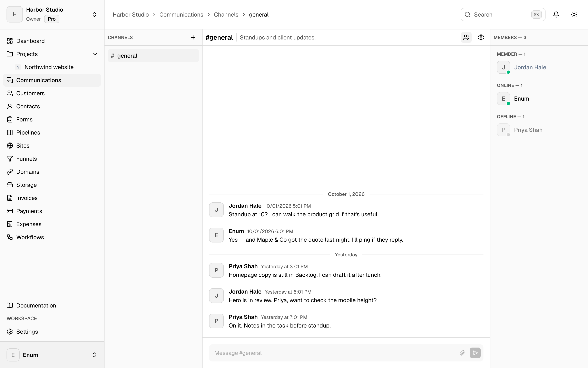Open Workflows in the sidebar
Screen dimensions: 588x368
(52, 237)
